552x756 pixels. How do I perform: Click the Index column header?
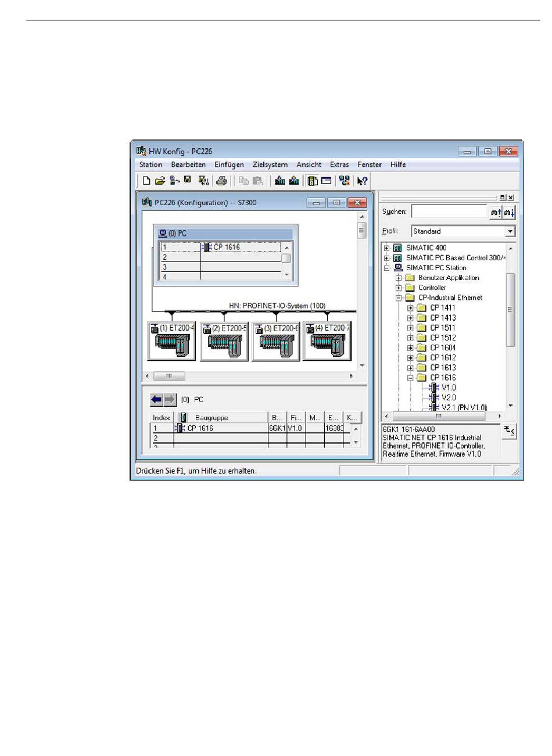pyautogui.click(x=162, y=417)
